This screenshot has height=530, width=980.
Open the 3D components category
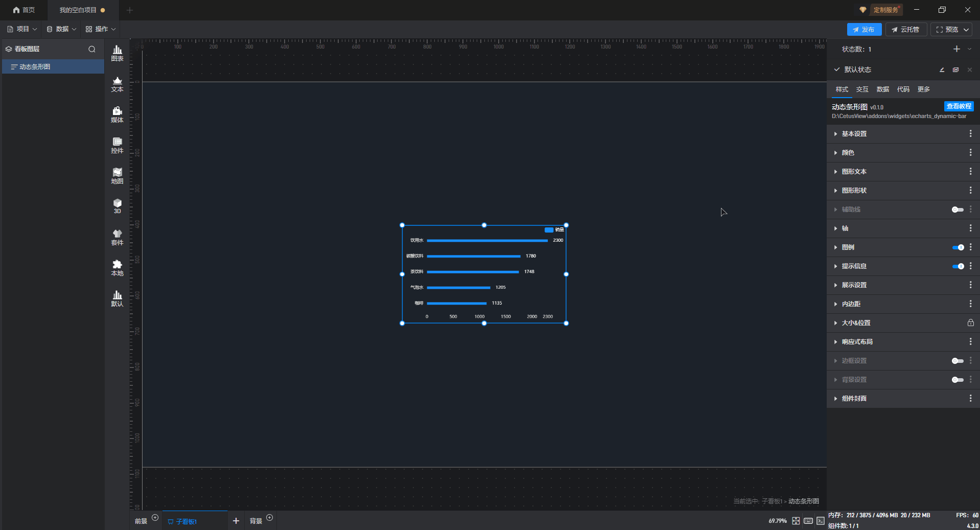tap(117, 206)
